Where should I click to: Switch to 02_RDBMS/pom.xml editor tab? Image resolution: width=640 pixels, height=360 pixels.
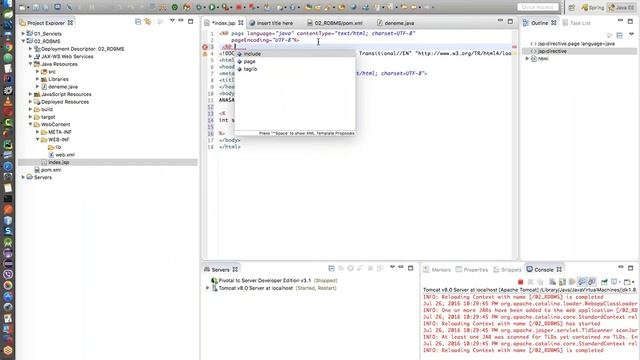tap(335, 23)
